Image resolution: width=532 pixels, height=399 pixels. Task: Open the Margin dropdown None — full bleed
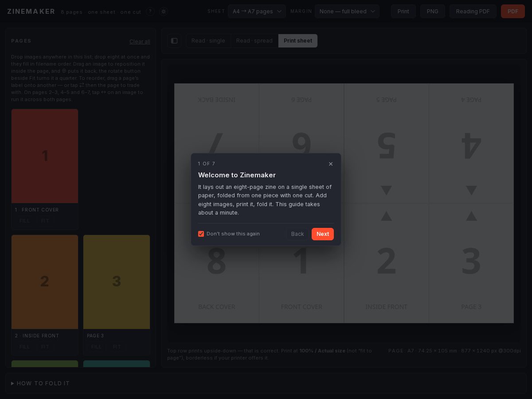click(347, 12)
